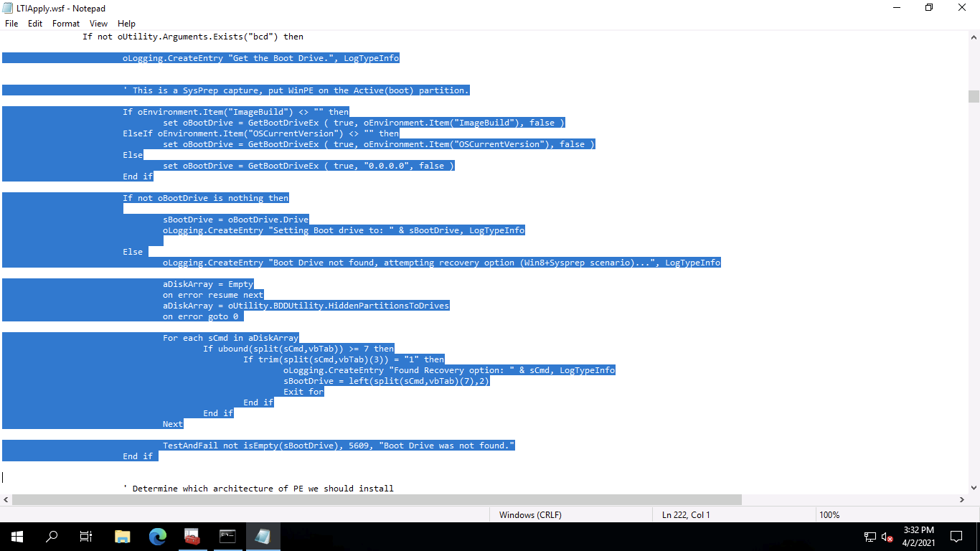This screenshot has width=980, height=551.
Task: Open the View menu
Action: click(x=98, y=23)
